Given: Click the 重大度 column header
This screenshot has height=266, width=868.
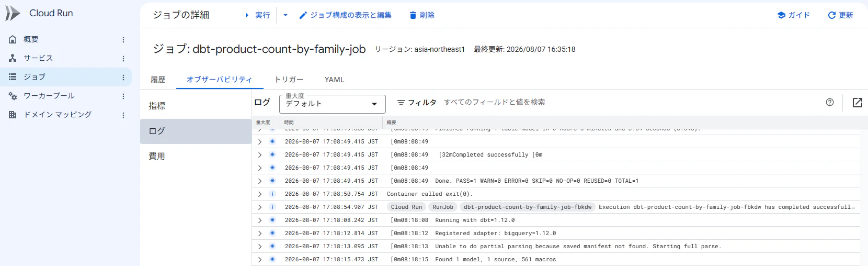Looking at the screenshot, I should pyautogui.click(x=263, y=123).
